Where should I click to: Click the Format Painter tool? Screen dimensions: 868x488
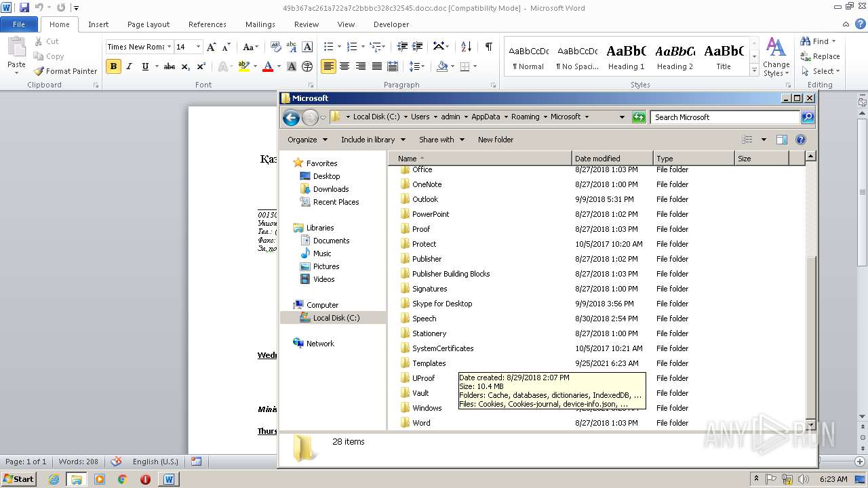coord(65,70)
